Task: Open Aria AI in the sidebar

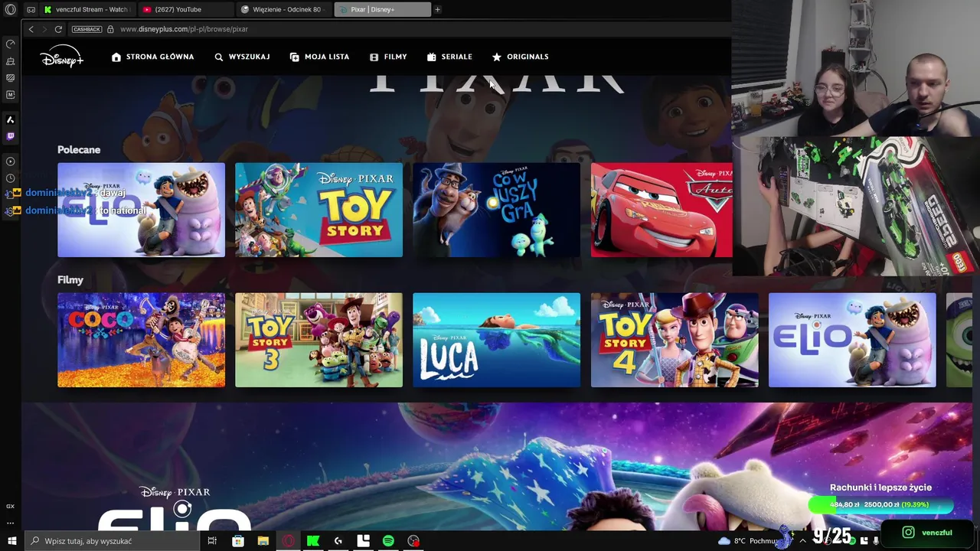Action: (x=11, y=120)
